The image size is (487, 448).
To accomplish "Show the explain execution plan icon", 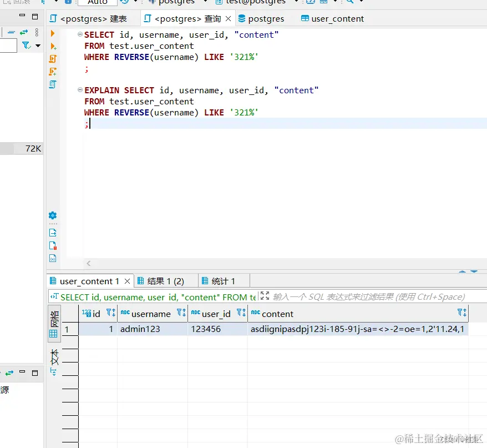I will 53,84.
